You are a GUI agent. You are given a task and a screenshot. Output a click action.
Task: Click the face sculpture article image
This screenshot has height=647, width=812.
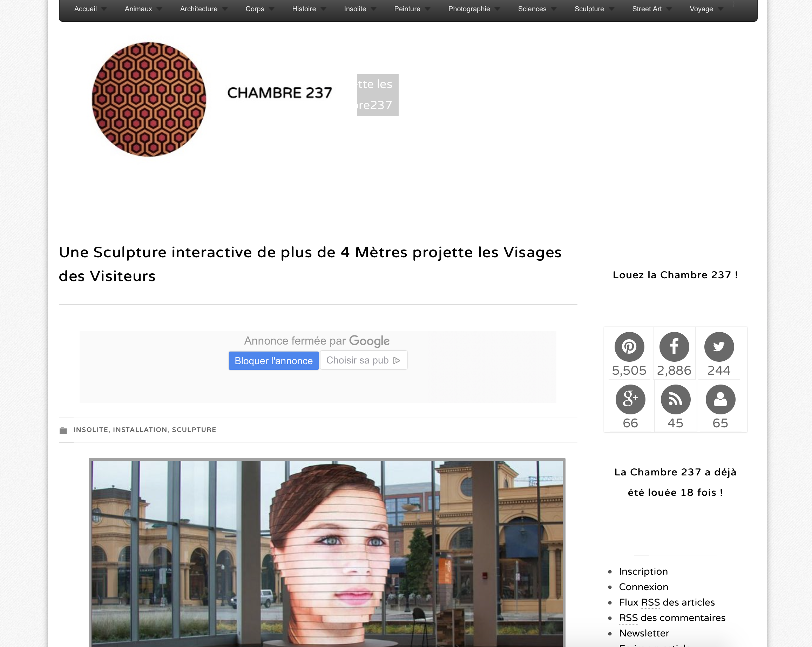pos(327,553)
